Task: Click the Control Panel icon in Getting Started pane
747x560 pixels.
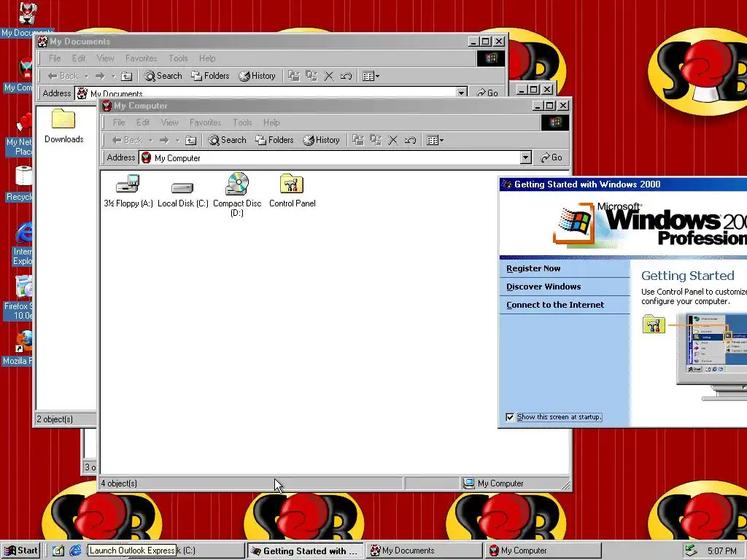Action: [x=654, y=324]
